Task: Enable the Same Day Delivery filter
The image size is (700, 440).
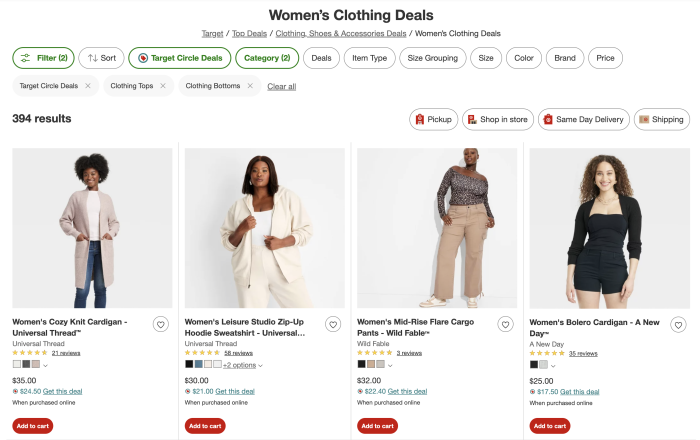Action: click(x=582, y=120)
